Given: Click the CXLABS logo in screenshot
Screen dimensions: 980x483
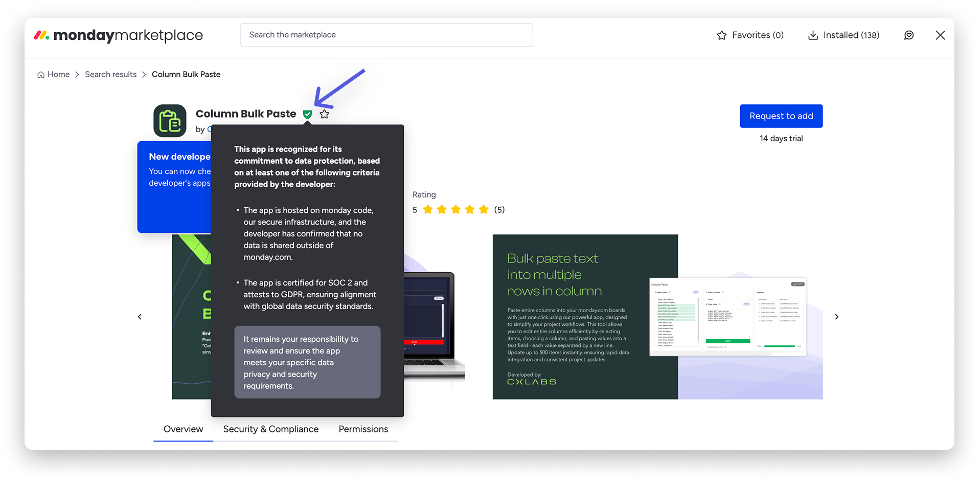Looking at the screenshot, I should pos(532,382).
